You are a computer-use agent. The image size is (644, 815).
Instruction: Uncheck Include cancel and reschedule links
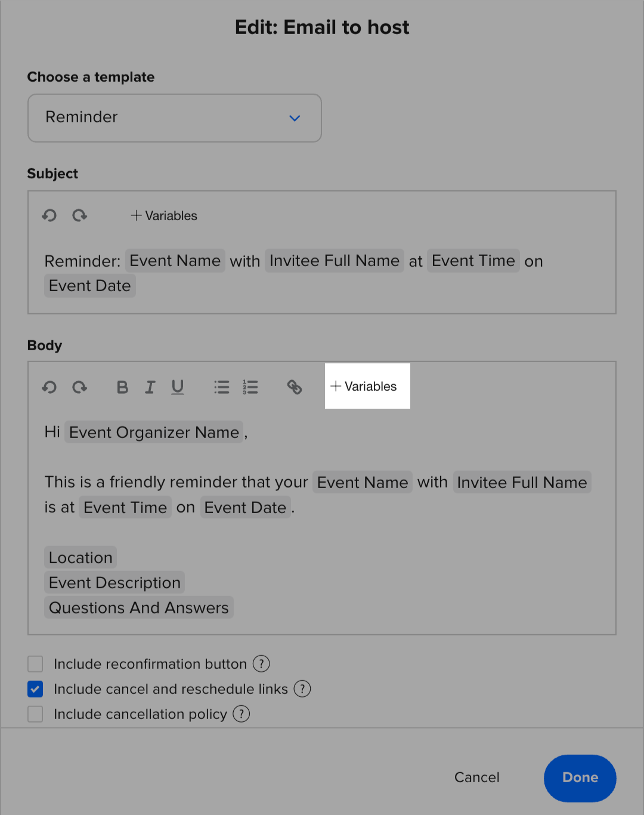click(x=35, y=689)
